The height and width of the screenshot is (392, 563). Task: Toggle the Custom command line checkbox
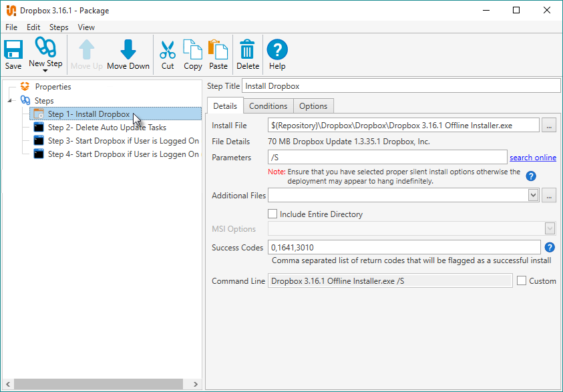[522, 281]
